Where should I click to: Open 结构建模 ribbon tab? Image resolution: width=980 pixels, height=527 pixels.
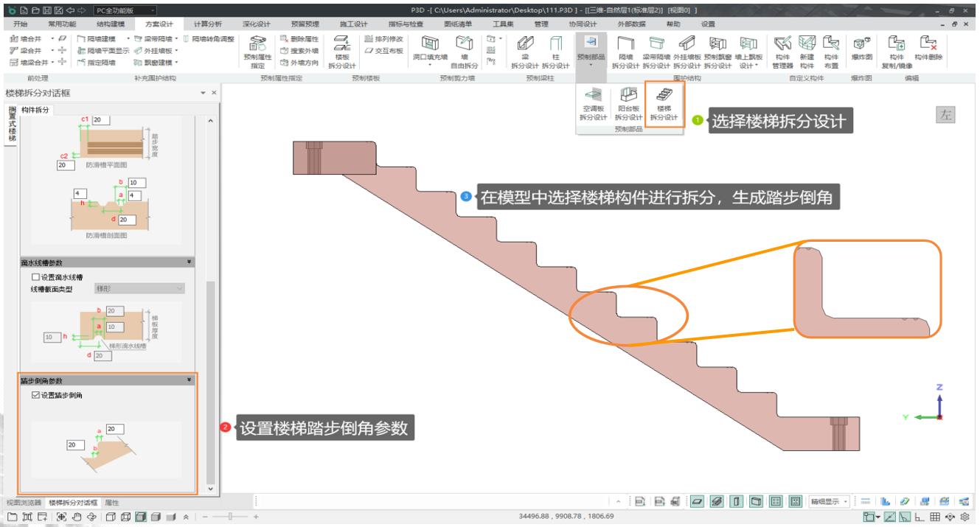(112, 24)
